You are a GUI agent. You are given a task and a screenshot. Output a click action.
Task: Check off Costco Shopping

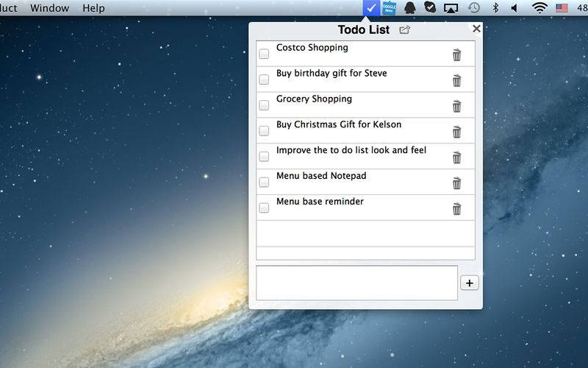pyautogui.click(x=264, y=54)
